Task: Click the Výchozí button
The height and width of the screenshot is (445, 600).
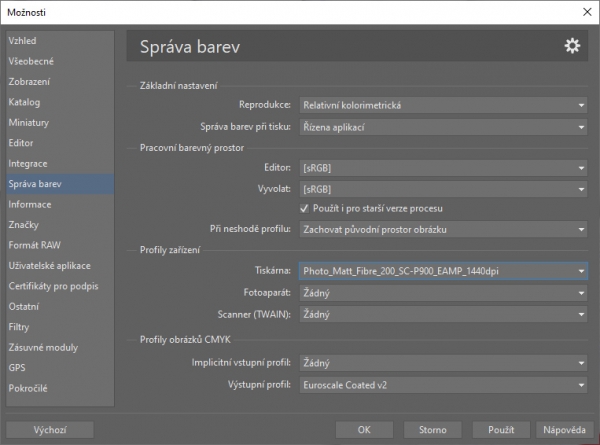Action: (50, 430)
